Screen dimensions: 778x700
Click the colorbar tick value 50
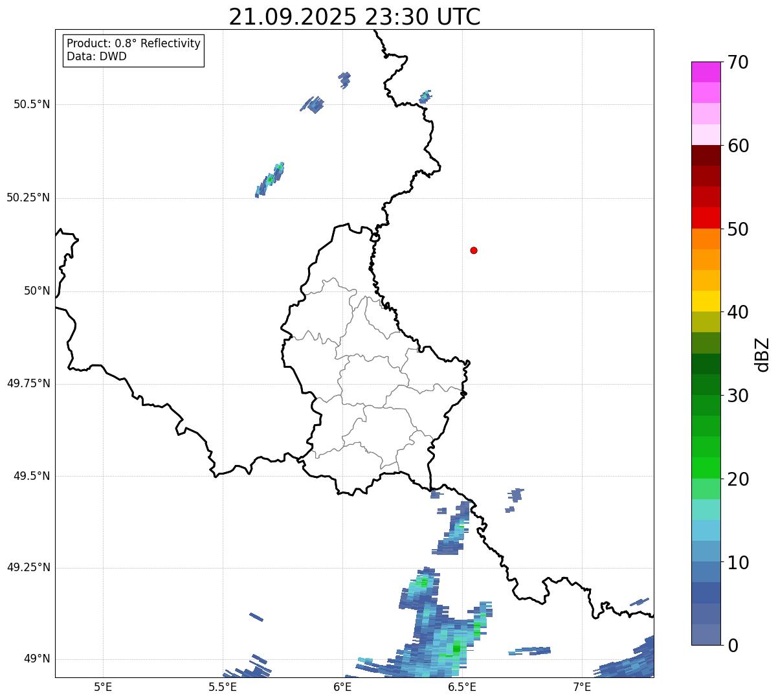pyautogui.click(x=738, y=229)
